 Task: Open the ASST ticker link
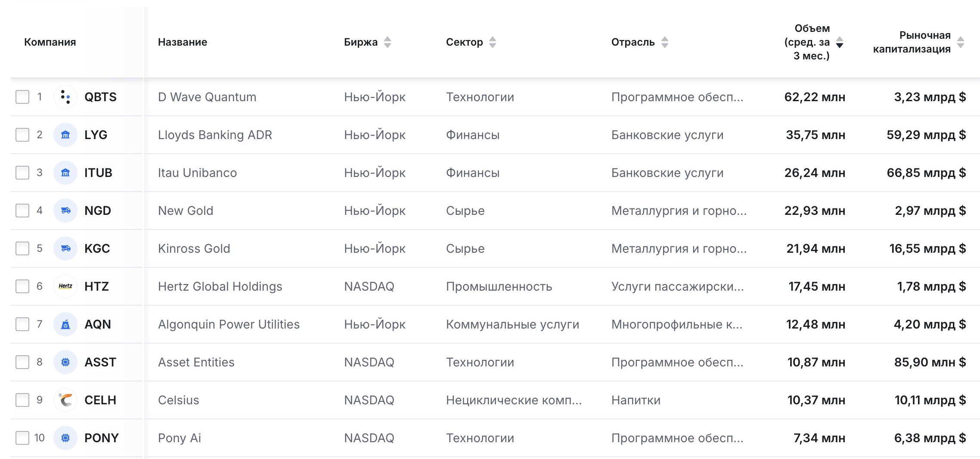tap(100, 362)
